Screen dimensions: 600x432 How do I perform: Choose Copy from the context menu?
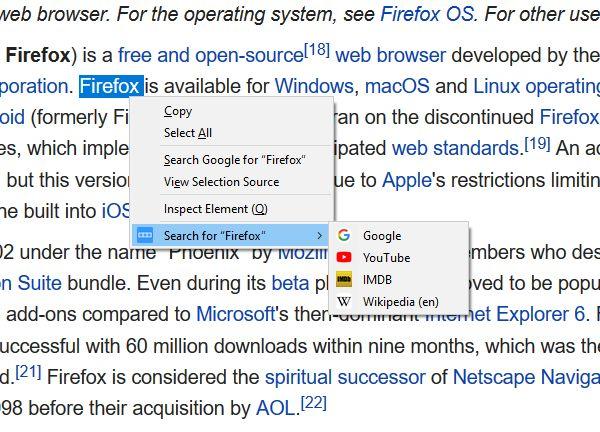point(178,111)
